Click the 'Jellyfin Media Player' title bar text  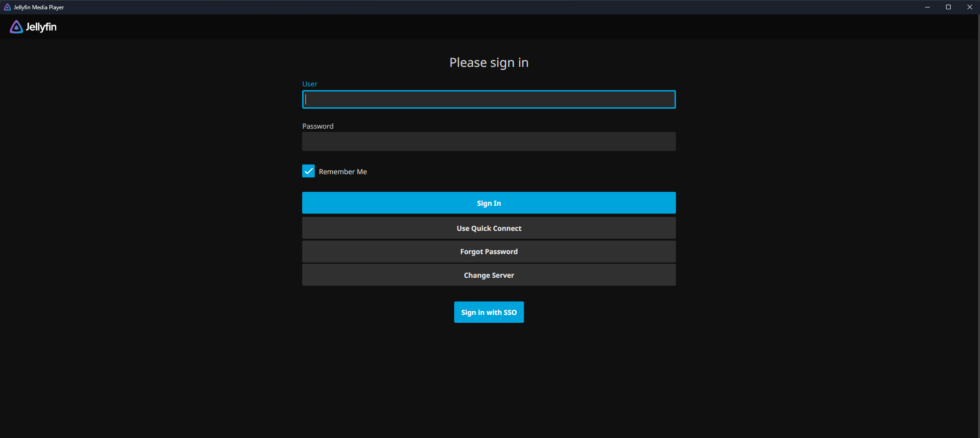(39, 7)
